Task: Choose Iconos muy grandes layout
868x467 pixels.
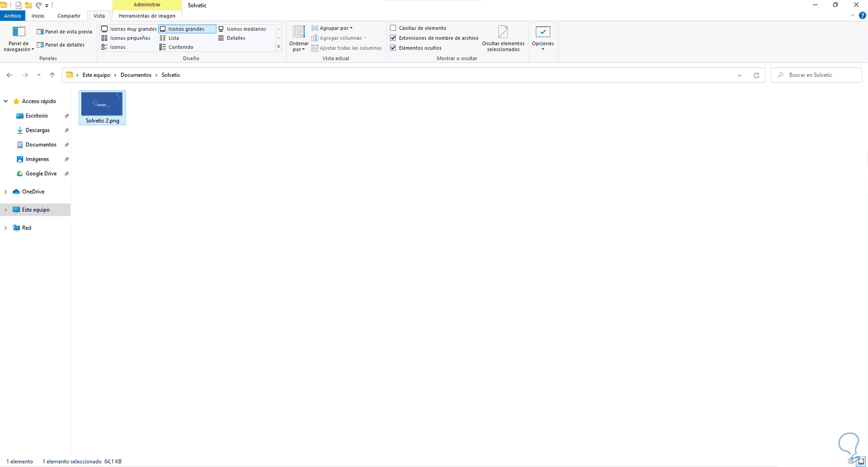Action: (128, 29)
